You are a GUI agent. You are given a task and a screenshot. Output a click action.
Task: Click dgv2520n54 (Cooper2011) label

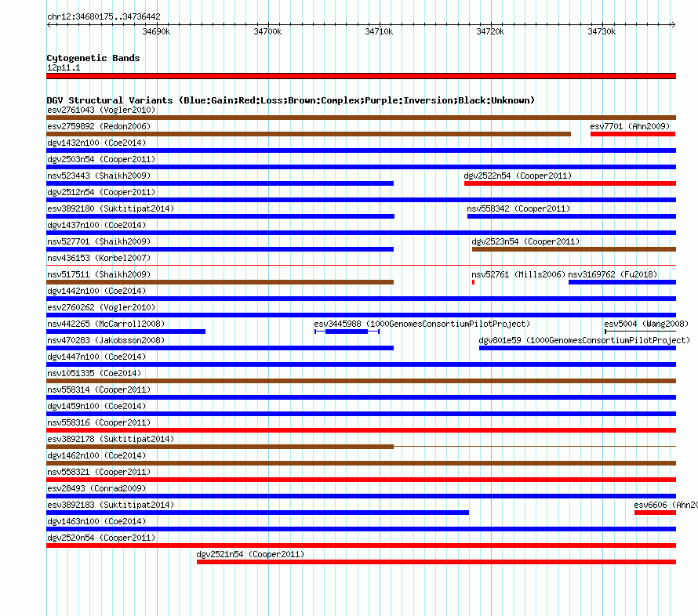(x=101, y=538)
